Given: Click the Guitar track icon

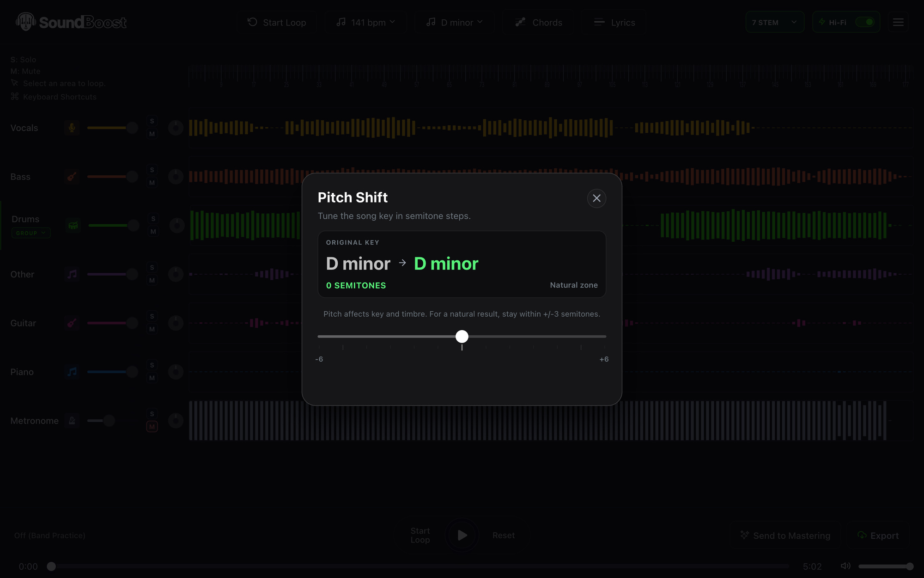Looking at the screenshot, I should click(72, 323).
